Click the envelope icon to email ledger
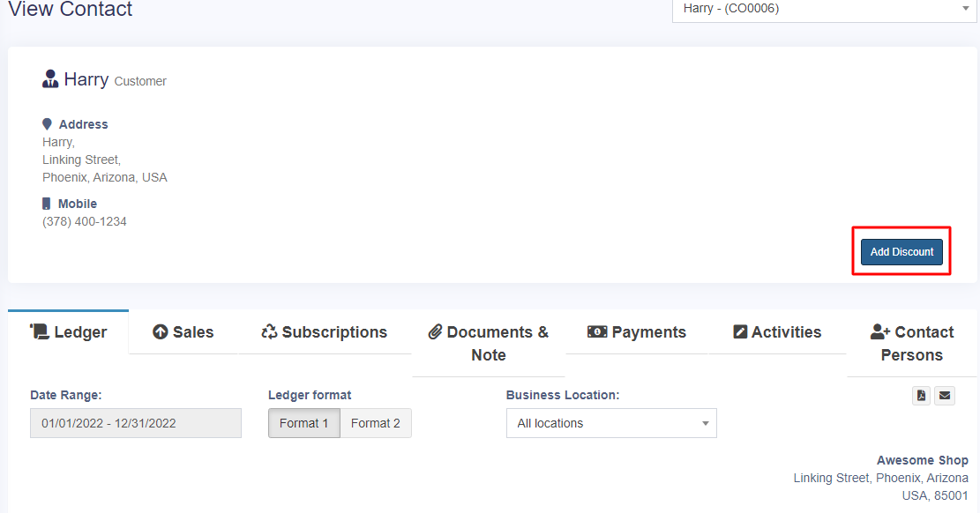This screenshot has height=513, width=980. point(945,396)
